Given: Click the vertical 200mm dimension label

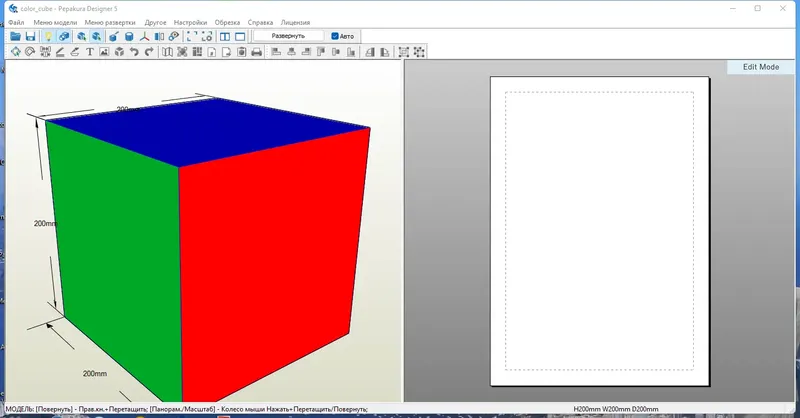Looking at the screenshot, I should click(45, 223).
